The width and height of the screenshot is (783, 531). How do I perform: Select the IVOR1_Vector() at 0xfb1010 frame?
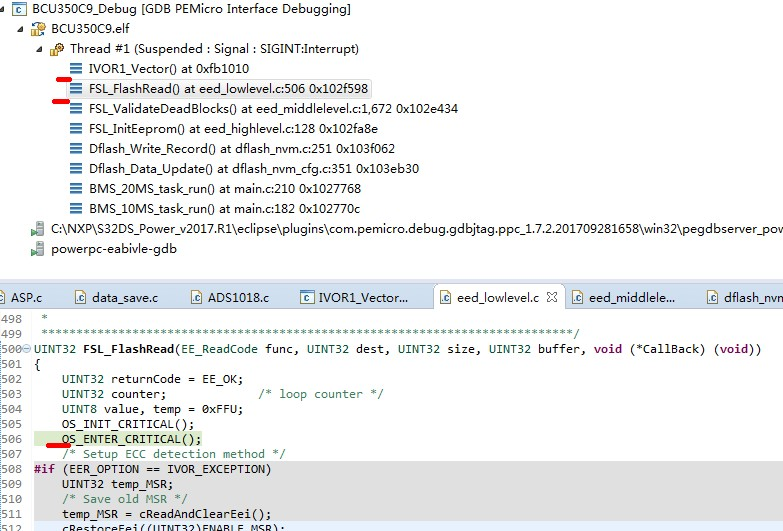click(x=169, y=68)
